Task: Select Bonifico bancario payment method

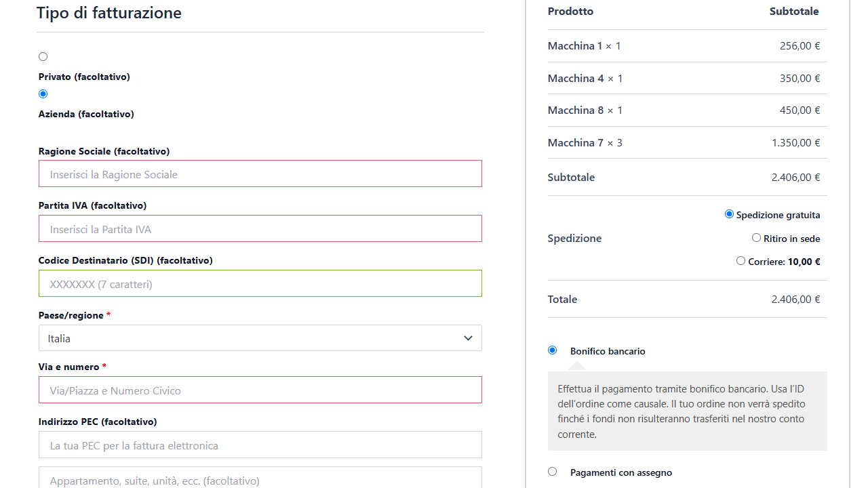Action: (553, 350)
